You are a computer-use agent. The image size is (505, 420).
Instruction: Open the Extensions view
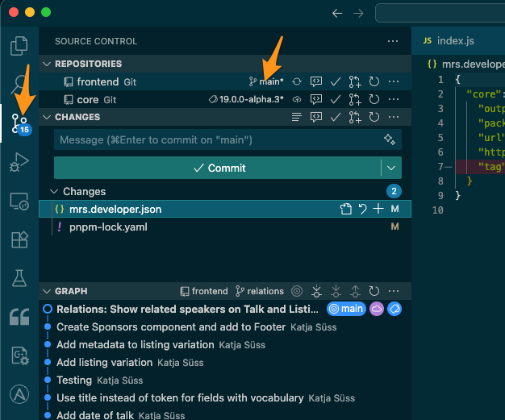pos(19,239)
